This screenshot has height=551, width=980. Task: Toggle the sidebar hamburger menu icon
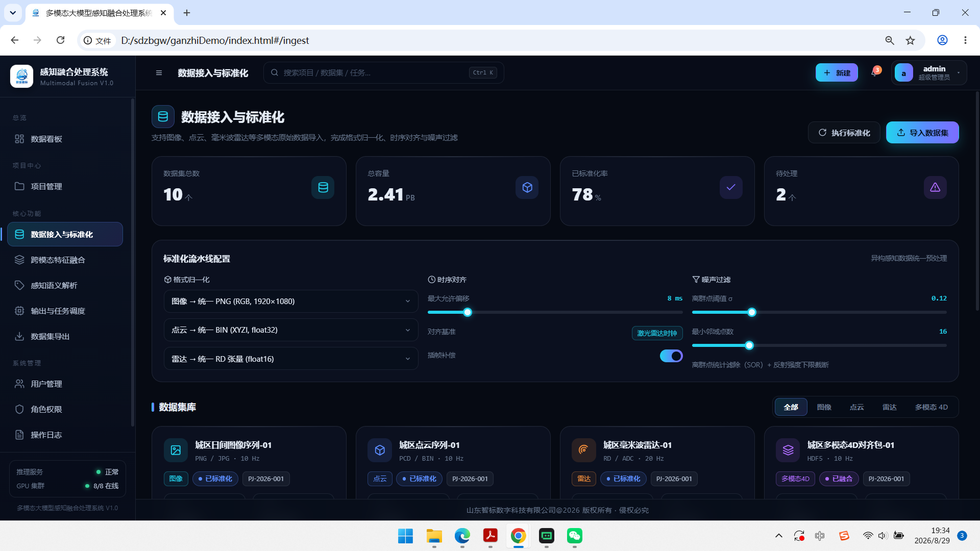coord(159,73)
